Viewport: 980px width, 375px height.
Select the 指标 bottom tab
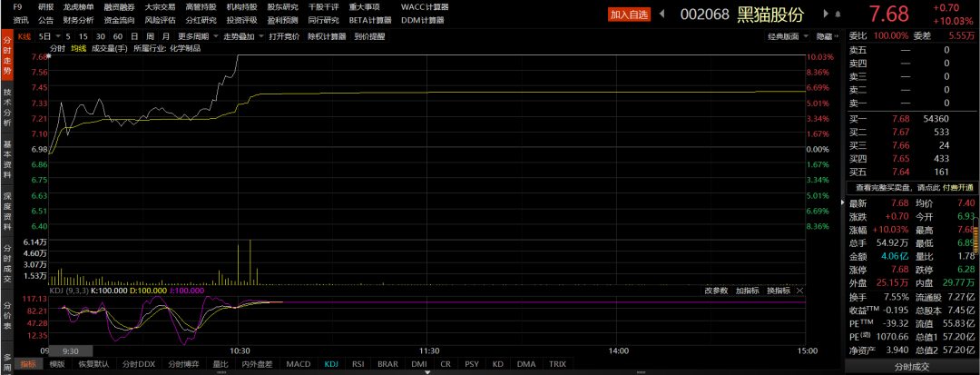pyautogui.click(x=29, y=363)
